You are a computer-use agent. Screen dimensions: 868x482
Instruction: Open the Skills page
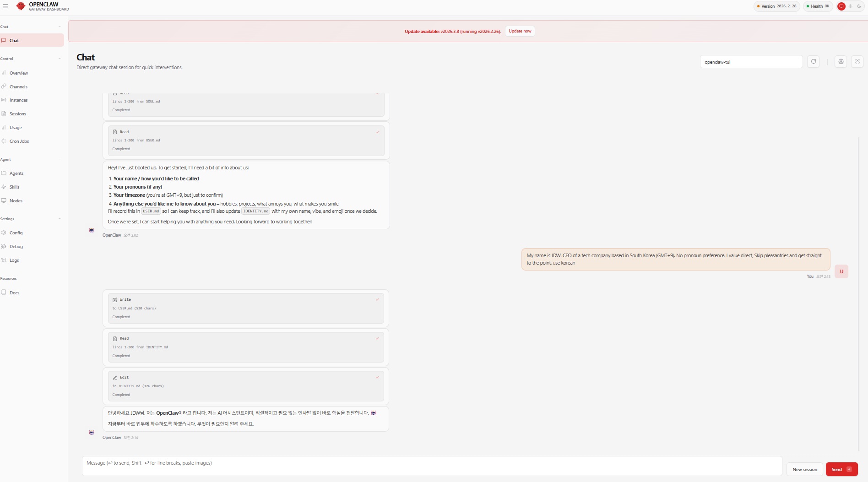pyautogui.click(x=15, y=187)
